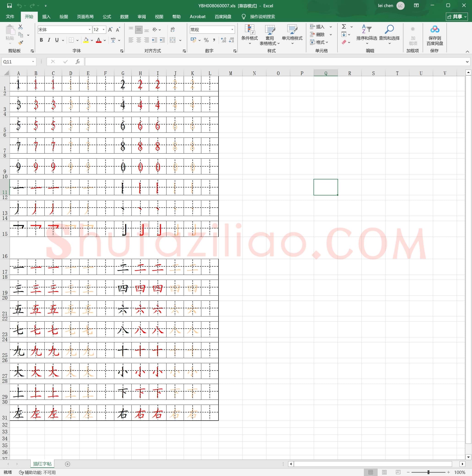Click the Format Painter brush icon
472x476 pixels.
(x=21, y=43)
